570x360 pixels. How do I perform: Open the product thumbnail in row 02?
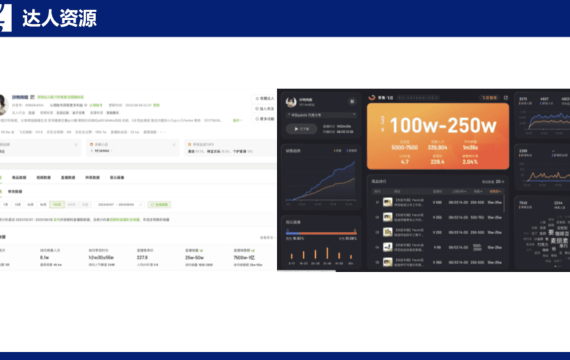388,217
